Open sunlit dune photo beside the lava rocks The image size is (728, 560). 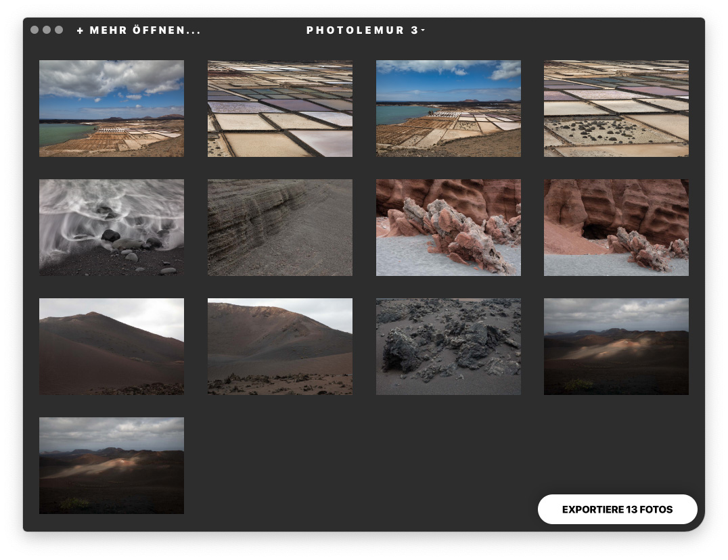[616, 346]
